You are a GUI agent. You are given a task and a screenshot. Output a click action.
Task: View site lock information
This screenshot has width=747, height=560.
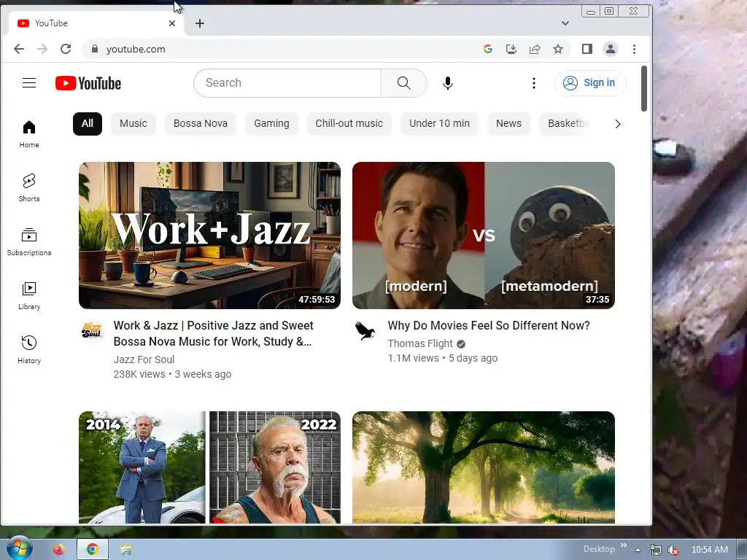95,49
